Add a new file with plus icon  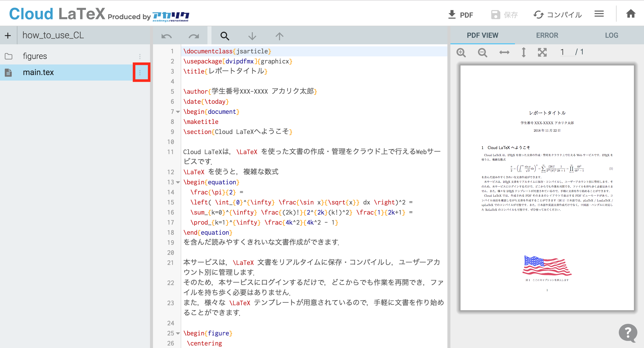pyautogui.click(x=8, y=36)
